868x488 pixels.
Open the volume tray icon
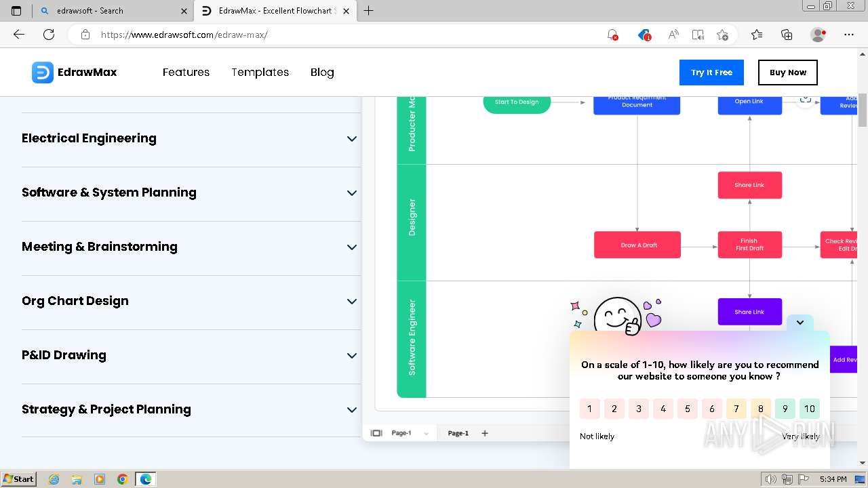pyautogui.click(x=771, y=479)
